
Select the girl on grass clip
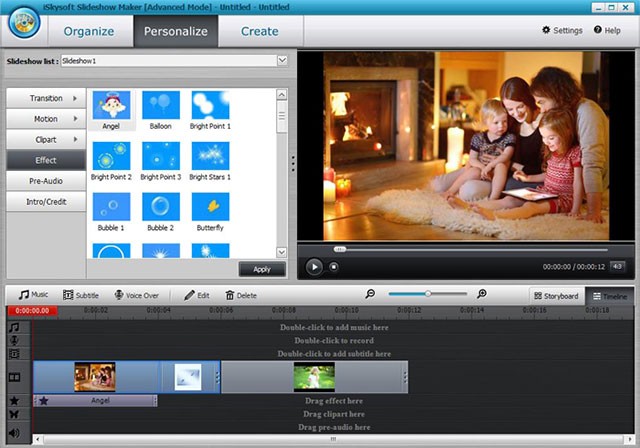(313, 377)
